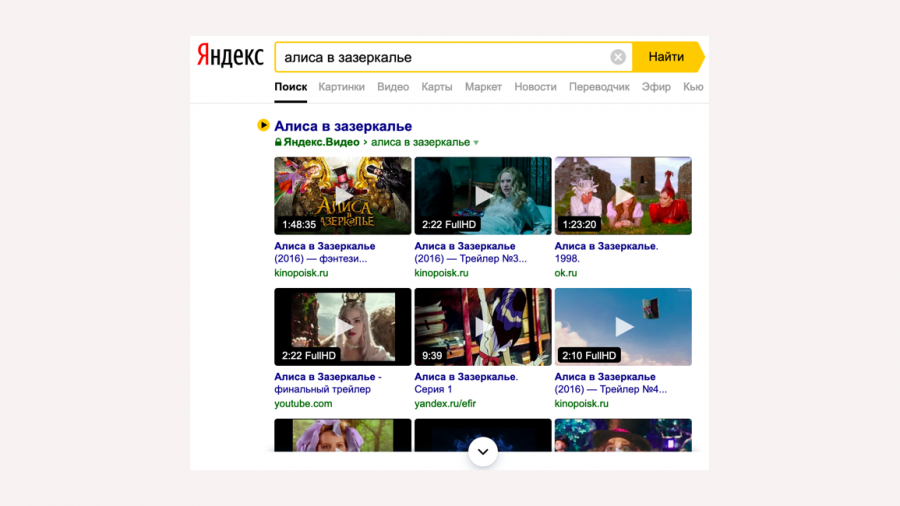
Task: Open the Алиса в Зазеркалье 1998 title
Action: pos(606,252)
